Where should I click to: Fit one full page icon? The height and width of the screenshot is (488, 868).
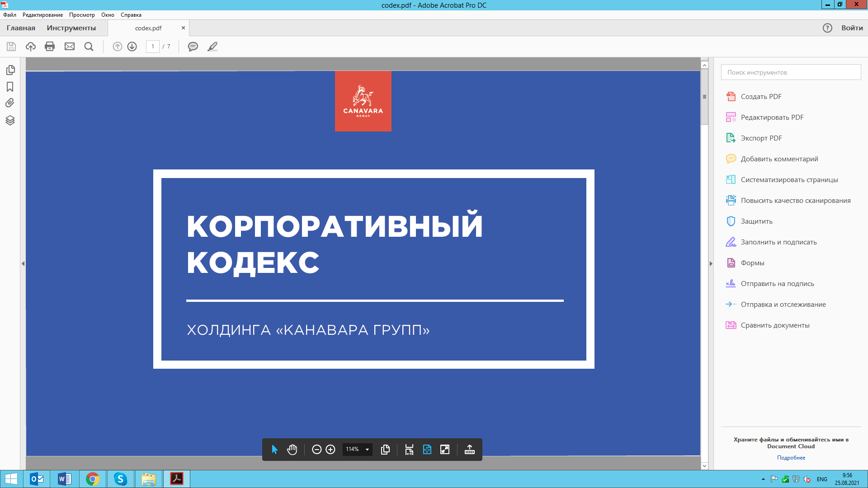[427, 450]
